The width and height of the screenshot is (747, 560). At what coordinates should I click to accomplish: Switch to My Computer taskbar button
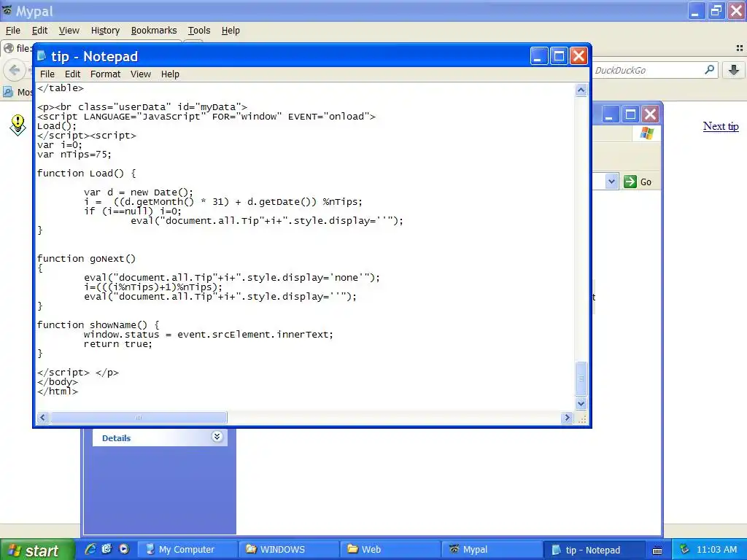(187, 550)
